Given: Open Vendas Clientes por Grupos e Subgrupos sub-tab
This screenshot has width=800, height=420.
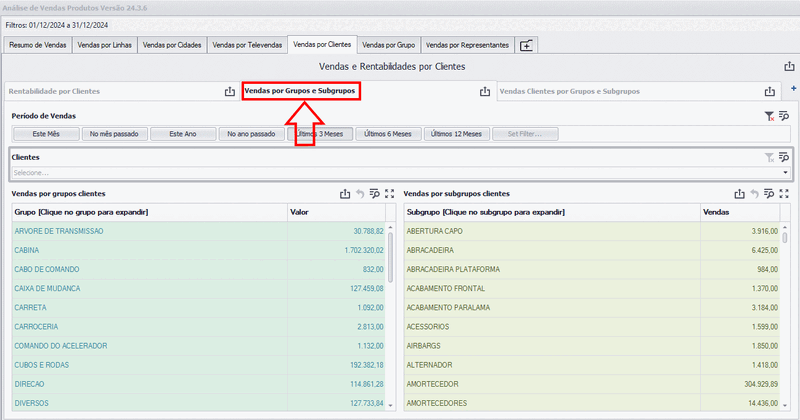Looking at the screenshot, I should click(569, 91).
